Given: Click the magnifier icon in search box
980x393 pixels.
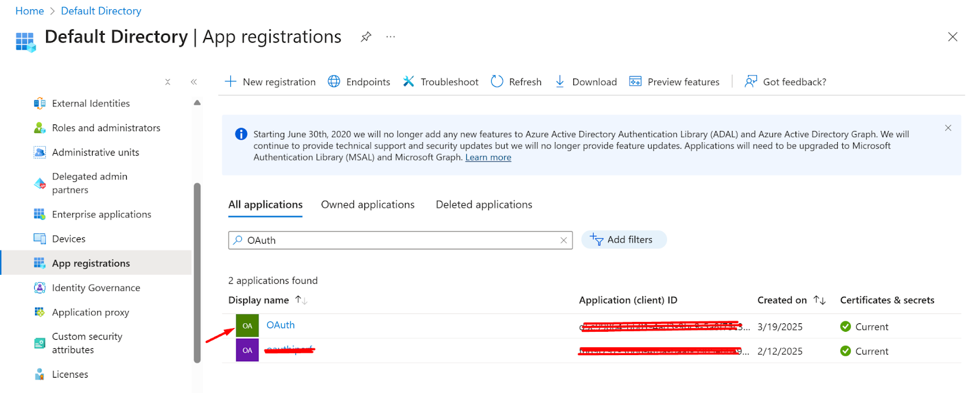Looking at the screenshot, I should click(238, 241).
